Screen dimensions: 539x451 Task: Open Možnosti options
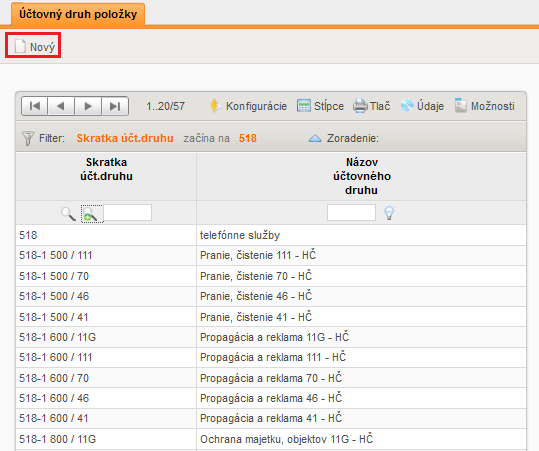coord(485,106)
